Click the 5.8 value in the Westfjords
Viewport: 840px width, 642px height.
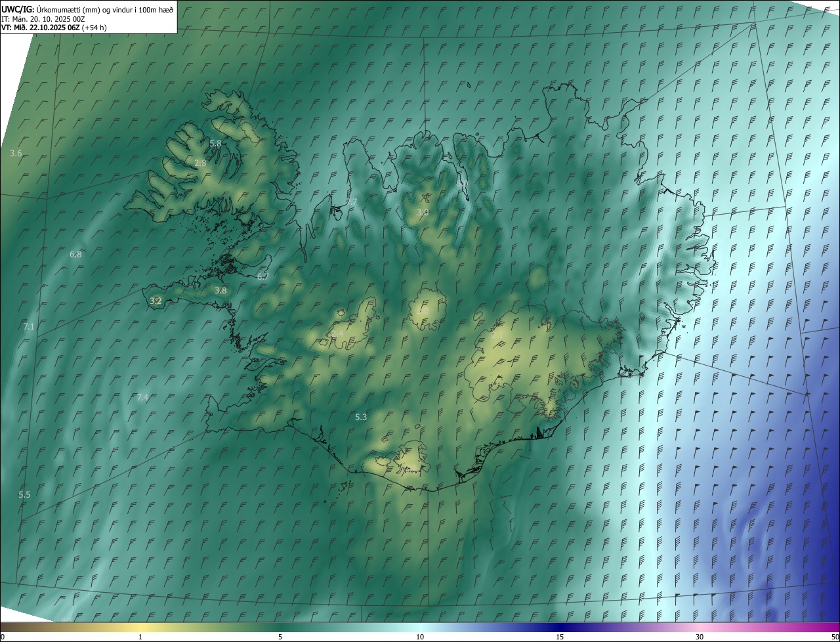[x=215, y=143]
